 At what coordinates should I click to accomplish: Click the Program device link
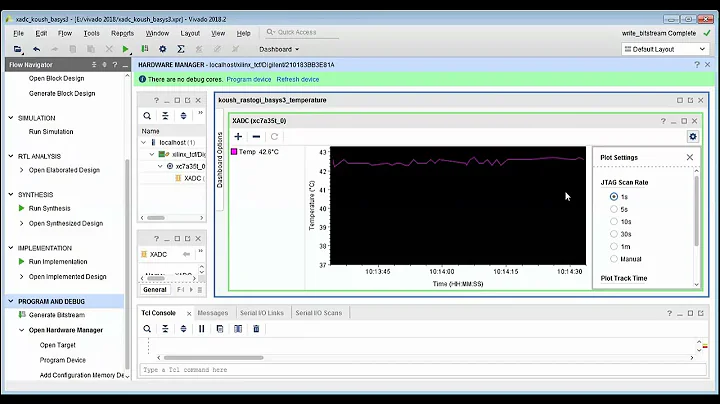coord(248,79)
